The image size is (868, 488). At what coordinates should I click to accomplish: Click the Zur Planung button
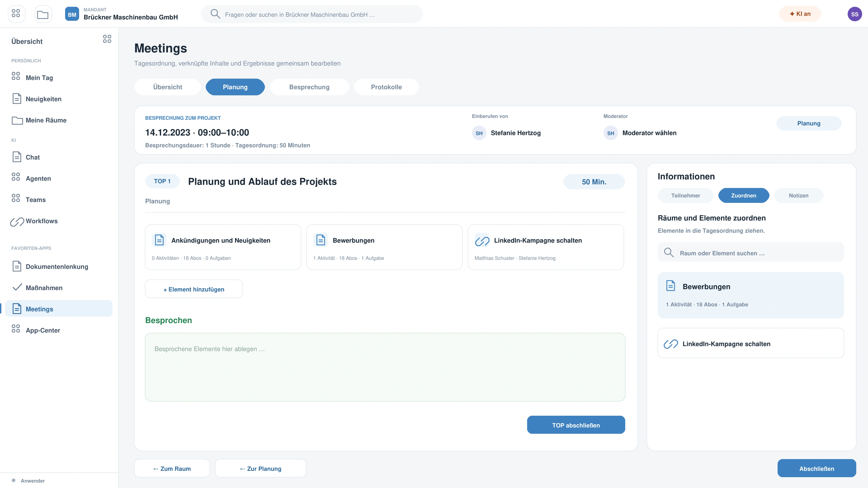click(260, 469)
